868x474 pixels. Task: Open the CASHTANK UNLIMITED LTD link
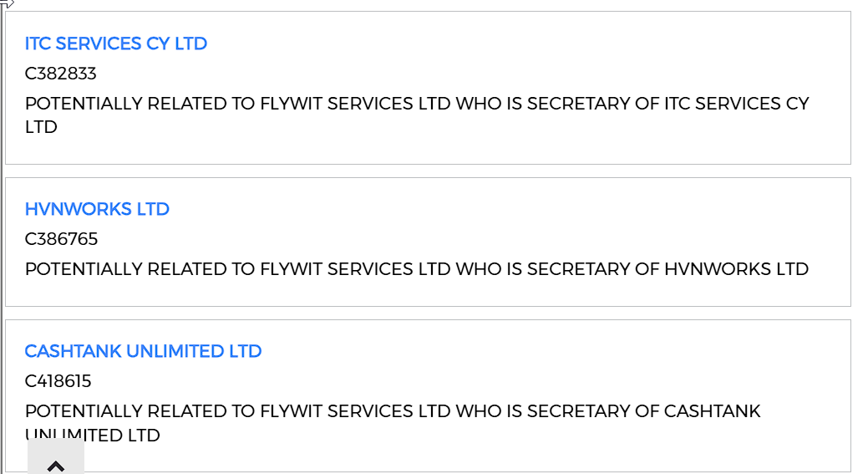pyautogui.click(x=143, y=351)
